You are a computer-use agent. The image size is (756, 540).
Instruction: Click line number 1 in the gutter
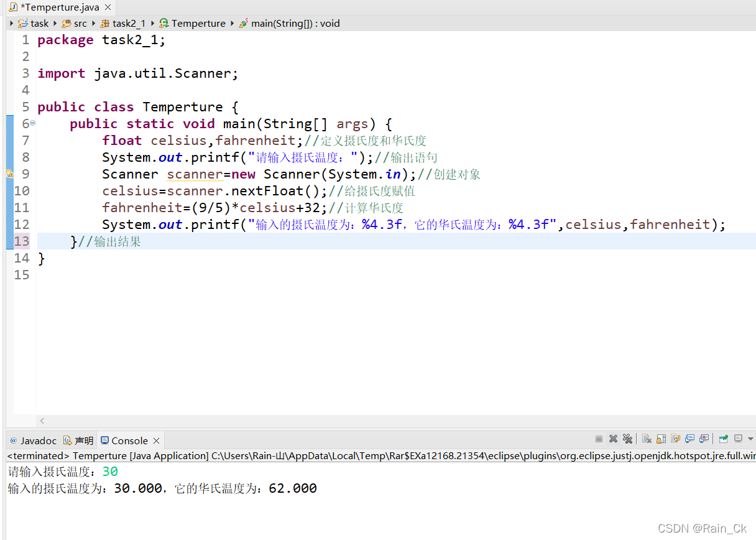[25, 40]
